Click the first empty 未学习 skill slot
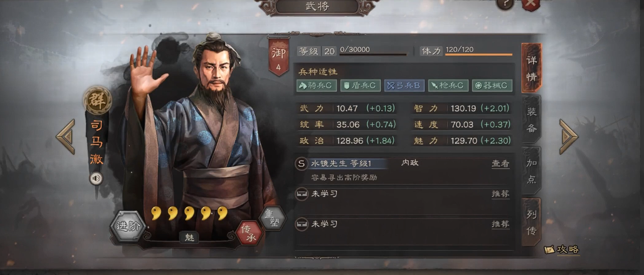 (404, 194)
